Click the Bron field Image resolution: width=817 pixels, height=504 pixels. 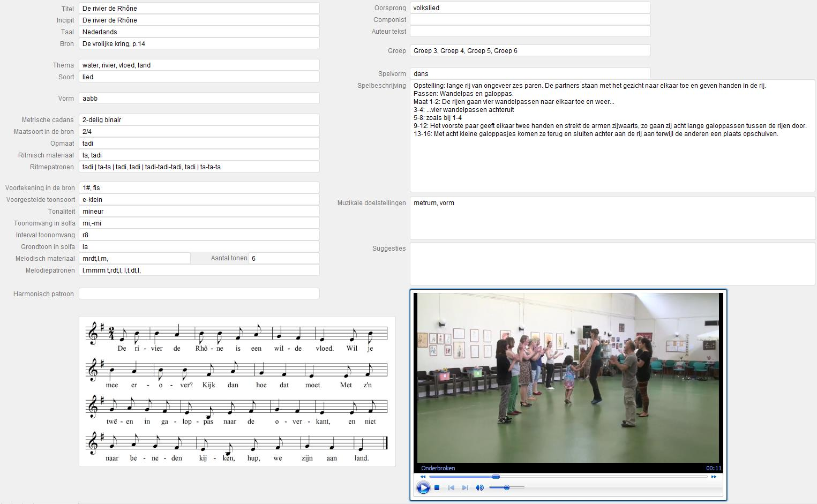199,44
